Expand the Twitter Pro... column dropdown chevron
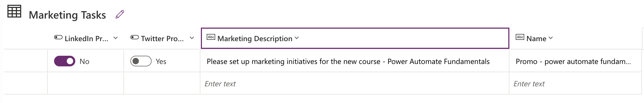 (x=192, y=38)
